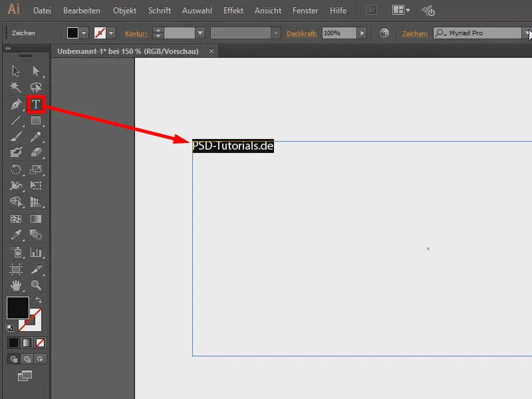Screen dimensions: 532x399
Task: Open the Bearbeiten menu
Action: (x=81, y=11)
